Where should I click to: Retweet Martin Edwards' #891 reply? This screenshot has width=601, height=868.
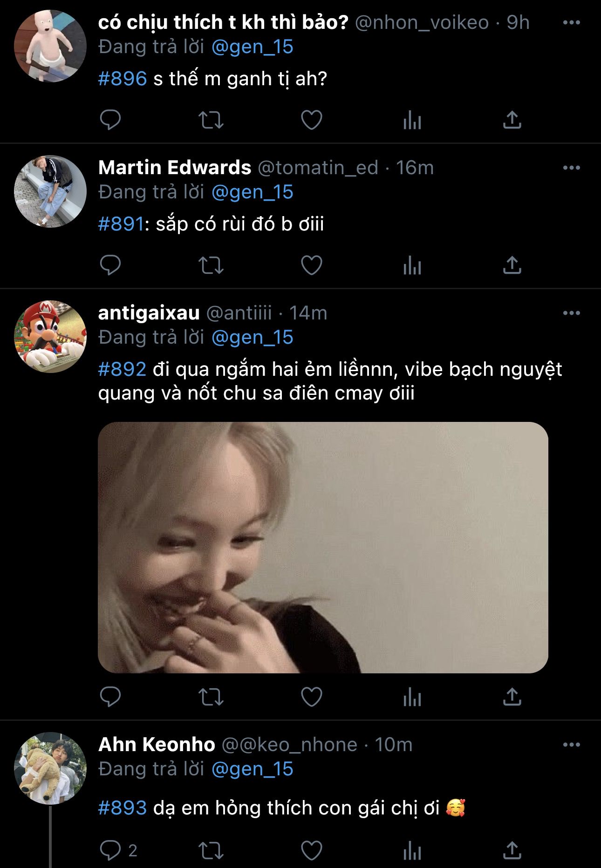pos(211,265)
